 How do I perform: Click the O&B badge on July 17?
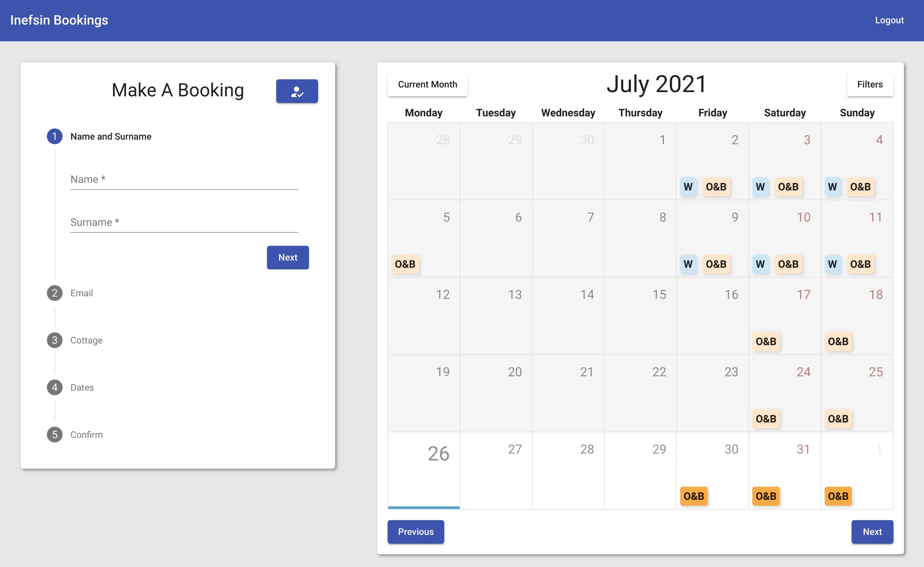tap(765, 341)
